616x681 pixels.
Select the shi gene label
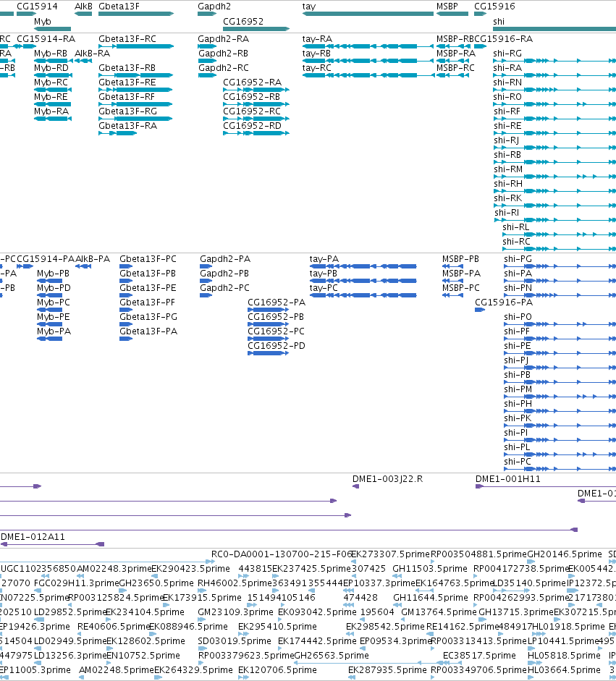click(x=499, y=22)
